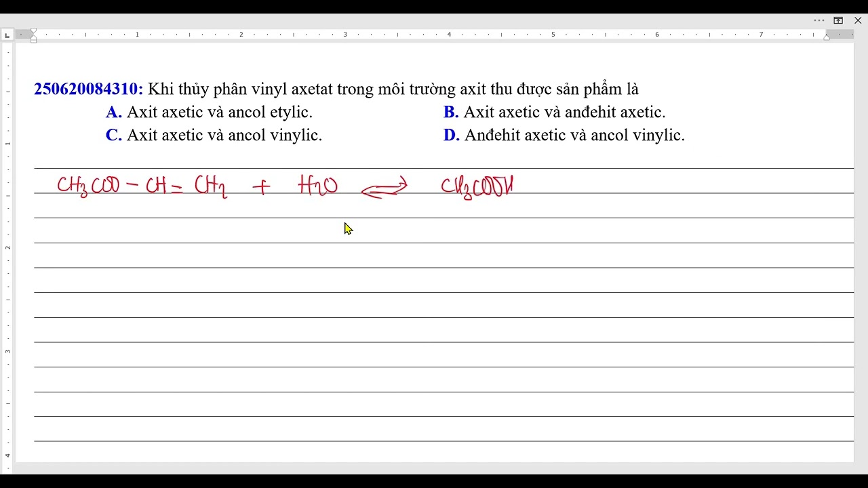This screenshot has height=488, width=868.
Task: Click the handwritten CH3COO-CH=CH2 formula
Action: pos(142,186)
